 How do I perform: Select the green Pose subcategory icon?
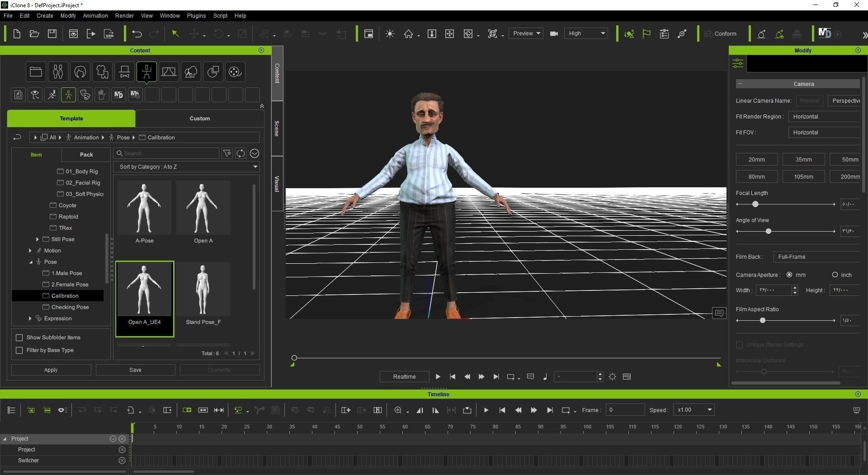pyautogui.click(x=68, y=95)
